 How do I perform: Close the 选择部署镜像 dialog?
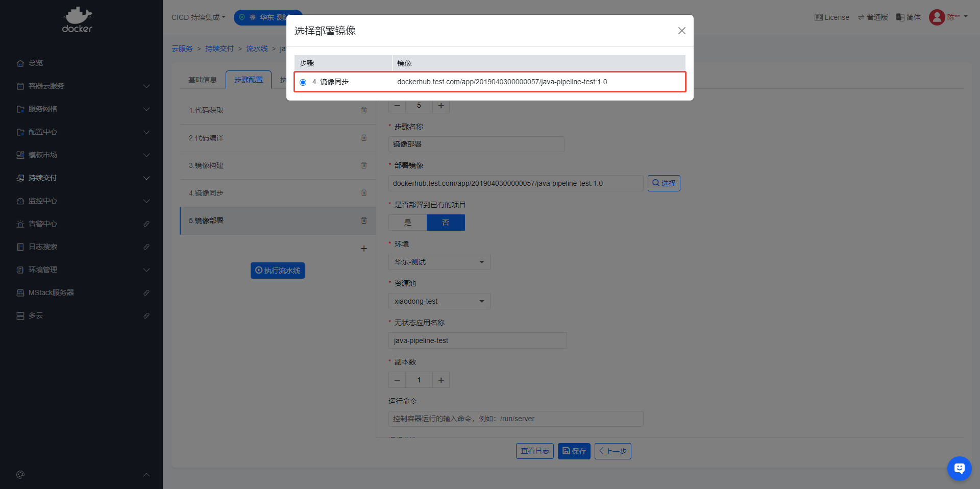(x=681, y=31)
